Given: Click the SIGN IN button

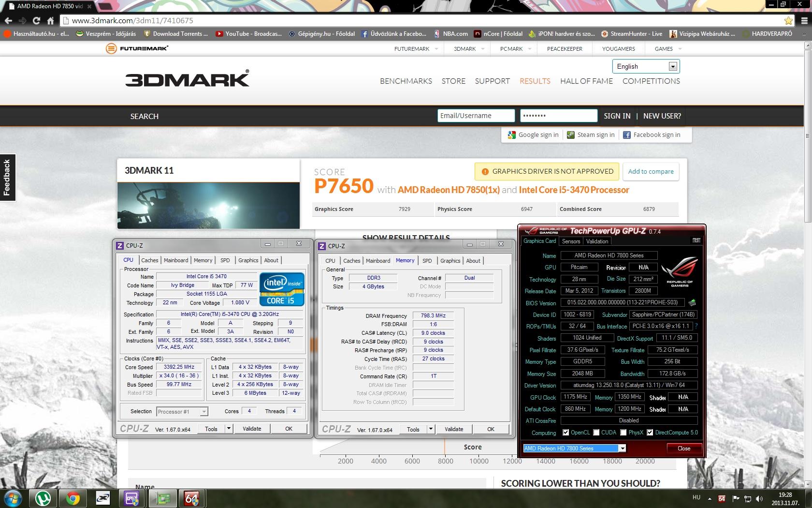Looking at the screenshot, I should pyautogui.click(x=617, y=116).
